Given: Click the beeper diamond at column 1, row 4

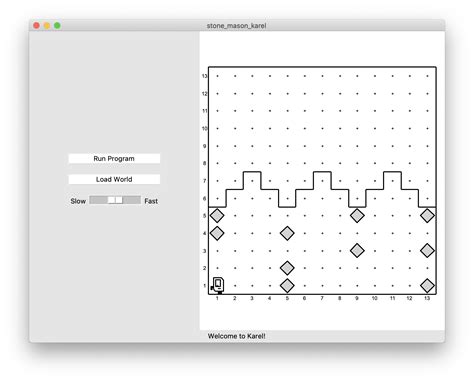Looking at the screenshot, I should (x=217, y=233).
